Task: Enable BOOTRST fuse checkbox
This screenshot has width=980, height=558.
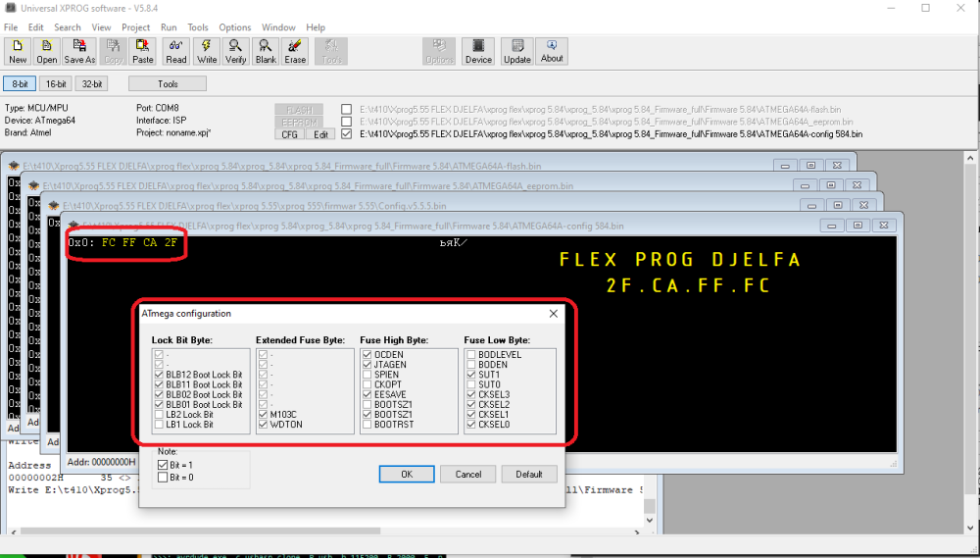Action: click(367, 425)
